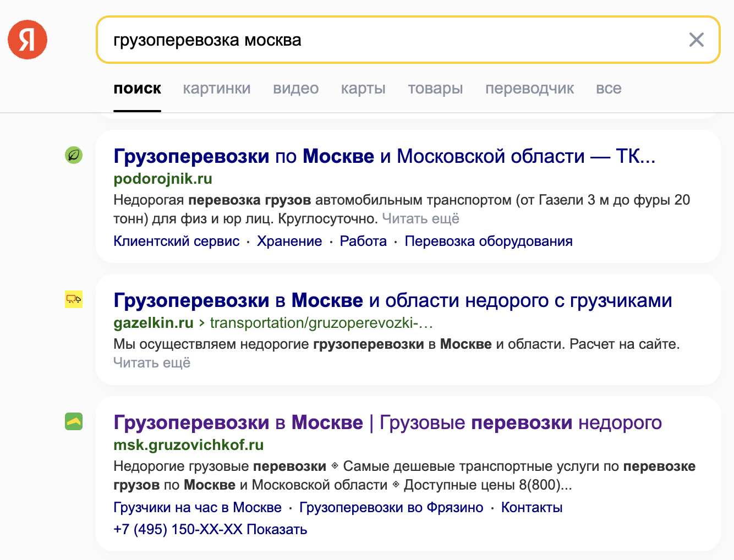Image resolution: width=734 pixels, height=560 pixels.
Task: Visit the podorojnik.ru address link
Action: [x=163, y=179]
